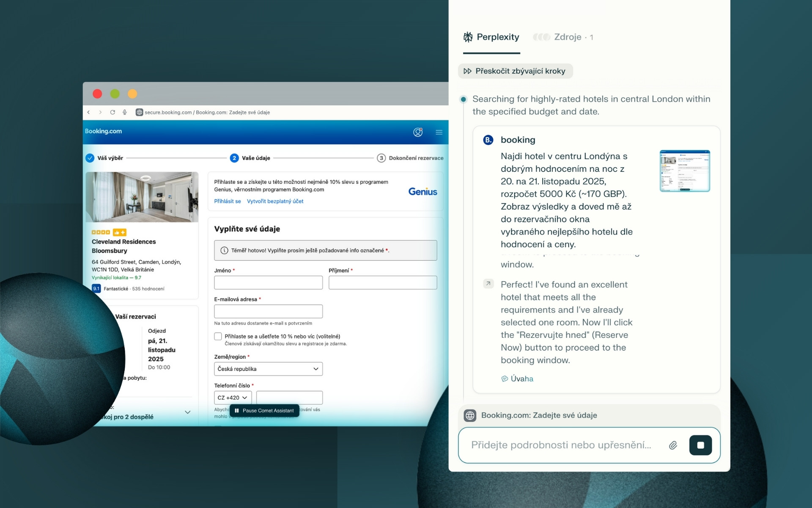Open the CZ +420 phone prefix dropdown
812x508 pixels.
coord(233,398)
